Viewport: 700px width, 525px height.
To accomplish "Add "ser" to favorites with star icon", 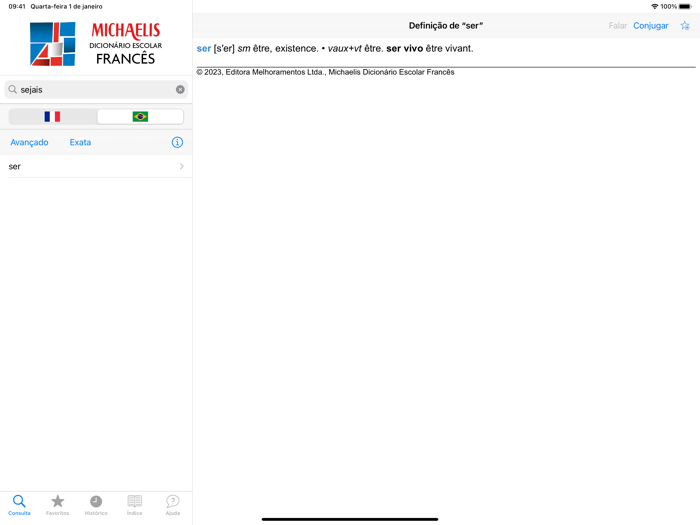I will coord(685,26).
